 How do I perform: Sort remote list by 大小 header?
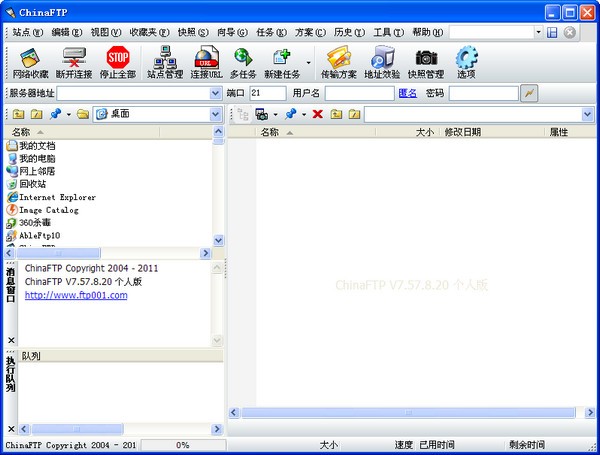tap(408, 132)
